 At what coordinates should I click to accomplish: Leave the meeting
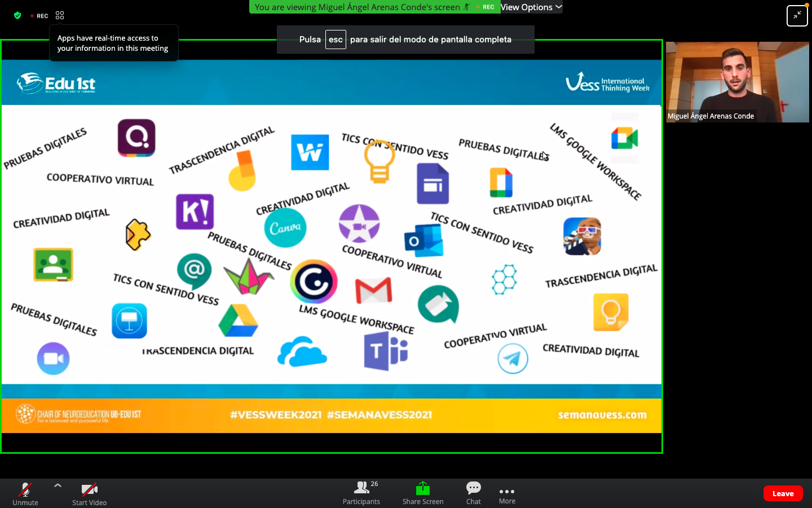783,493
